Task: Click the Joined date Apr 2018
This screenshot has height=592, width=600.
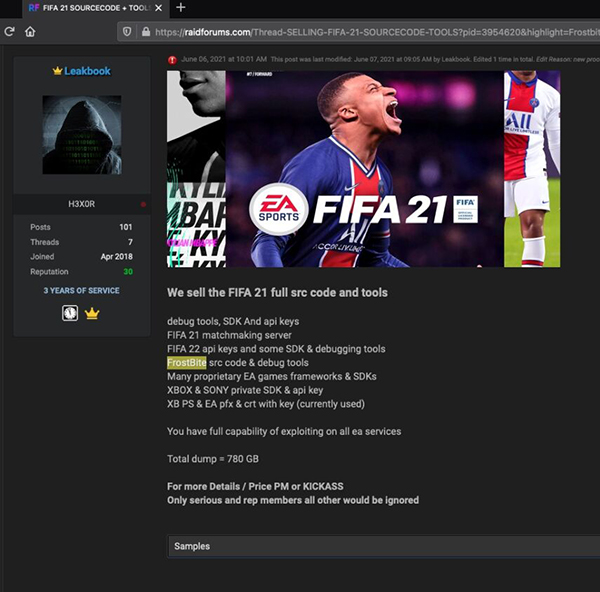Action: point(117,257)
